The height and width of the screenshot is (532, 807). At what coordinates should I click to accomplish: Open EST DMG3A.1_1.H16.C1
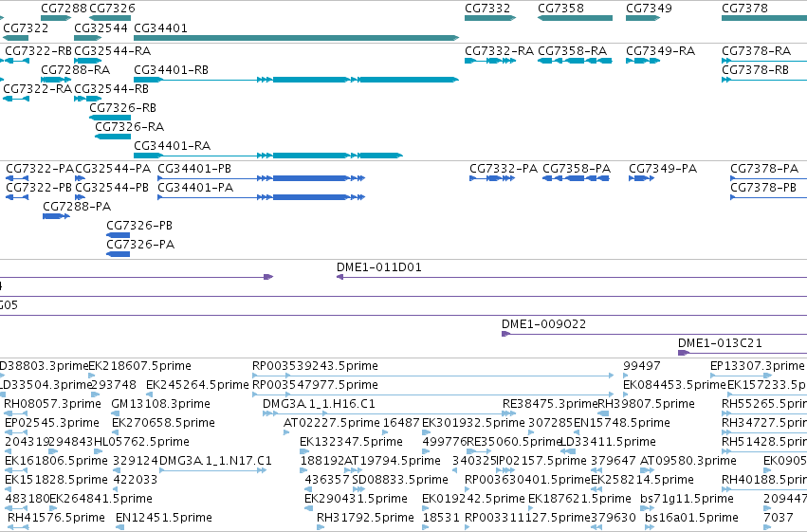point(319,404)
